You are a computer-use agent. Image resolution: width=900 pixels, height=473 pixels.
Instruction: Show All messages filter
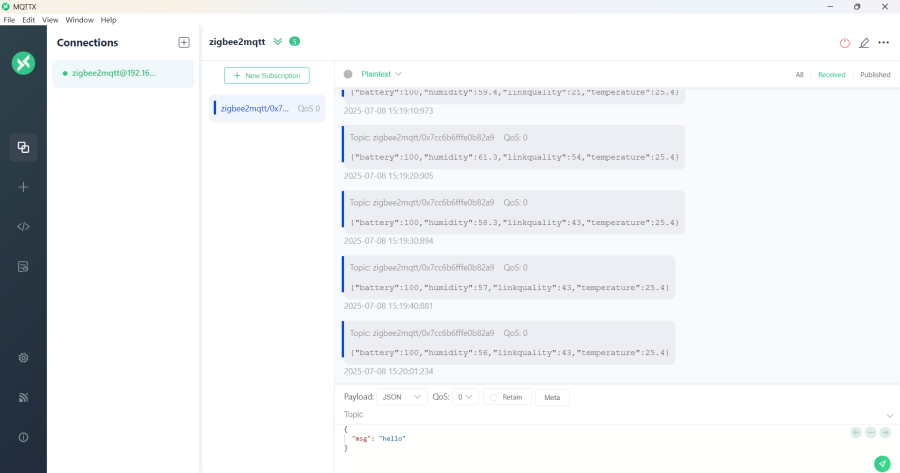tap(799, 75)
